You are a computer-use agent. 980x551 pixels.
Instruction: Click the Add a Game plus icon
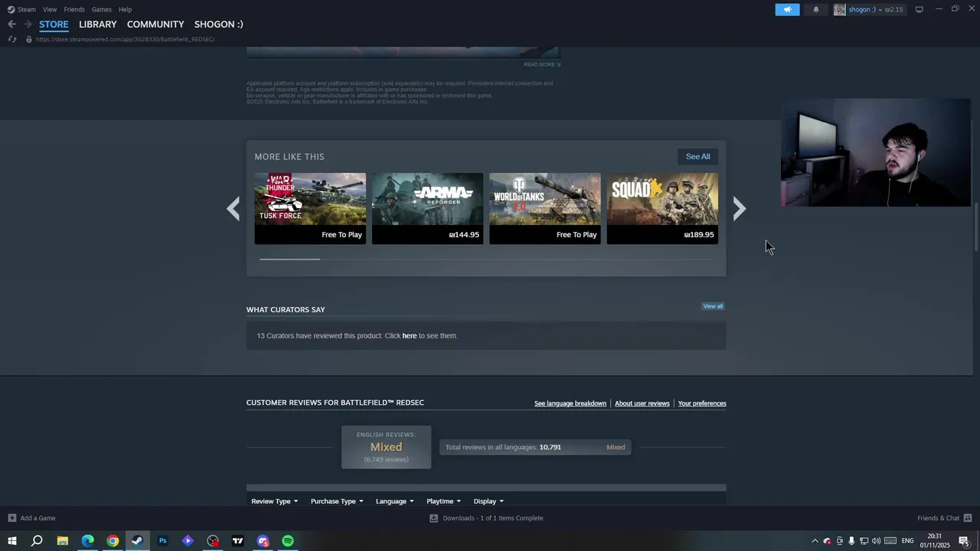[11, 518]
